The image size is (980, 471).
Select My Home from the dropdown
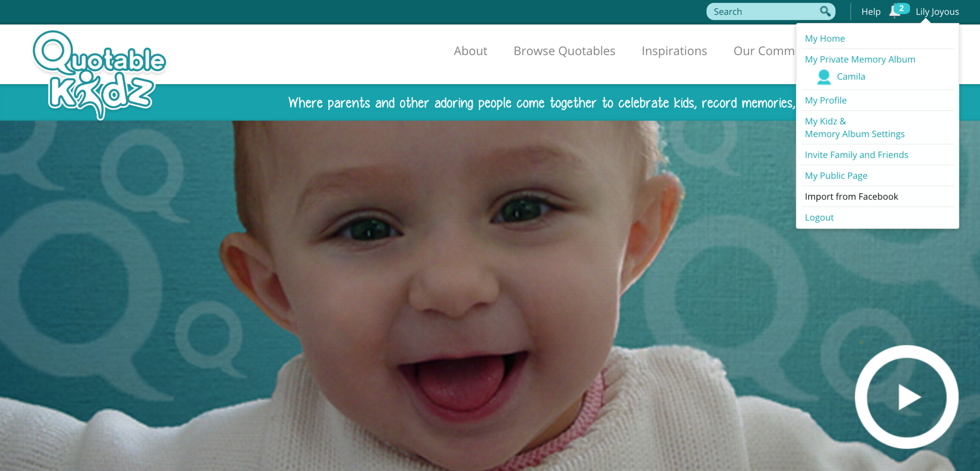point(824,38)
